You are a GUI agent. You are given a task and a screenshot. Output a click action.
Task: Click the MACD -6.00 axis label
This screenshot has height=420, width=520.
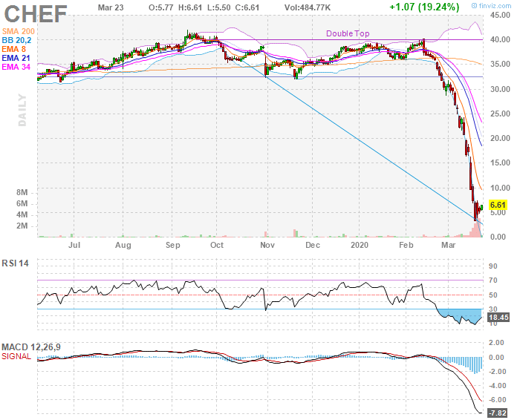(496, 400)
